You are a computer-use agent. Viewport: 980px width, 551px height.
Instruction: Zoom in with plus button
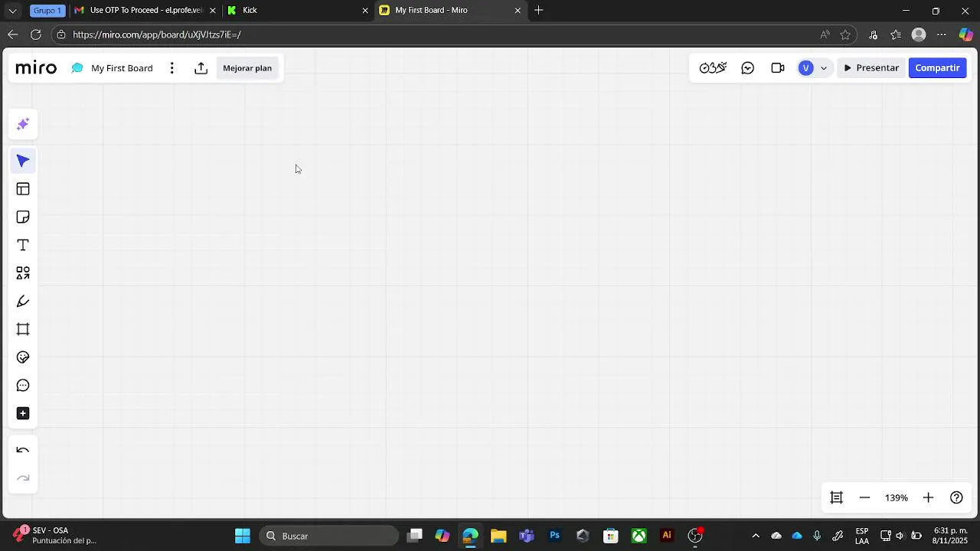928,497
